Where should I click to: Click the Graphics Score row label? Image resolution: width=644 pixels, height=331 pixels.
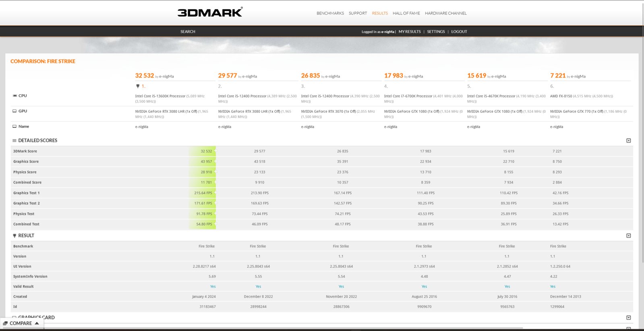[26, 161]
